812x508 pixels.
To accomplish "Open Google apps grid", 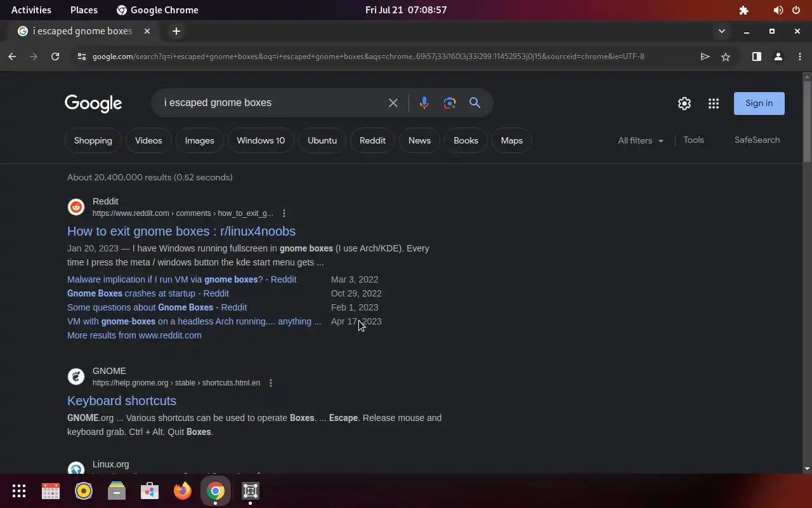I will click(714, 104).
